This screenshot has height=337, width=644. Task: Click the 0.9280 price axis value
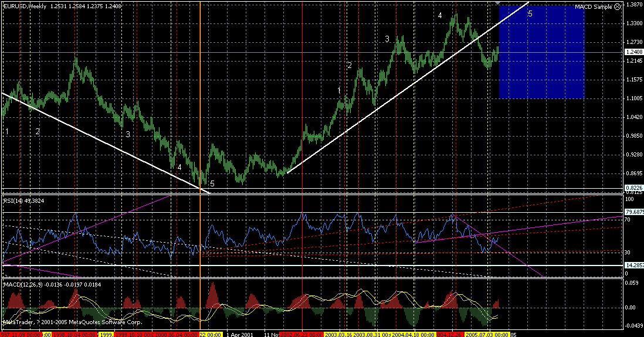pyautogui.click(x=634, y=155)
